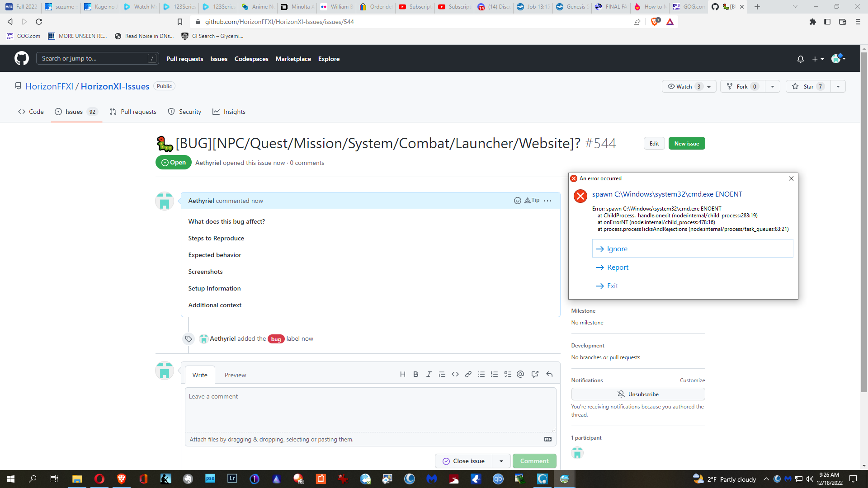868x488 pixels.
Task: Open the GitHub notifications bell
Action: pyautogui.click(x=800, y=59)
